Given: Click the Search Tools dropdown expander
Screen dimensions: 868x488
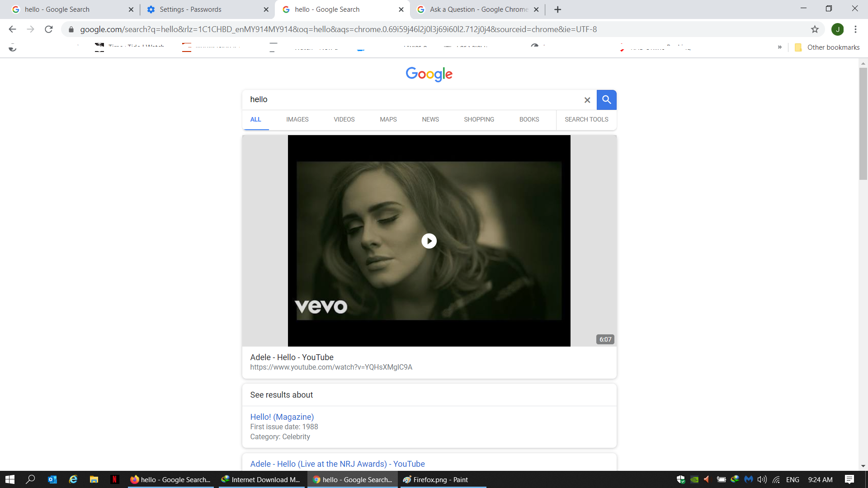Looking at the screenshot, I should 587,119.
